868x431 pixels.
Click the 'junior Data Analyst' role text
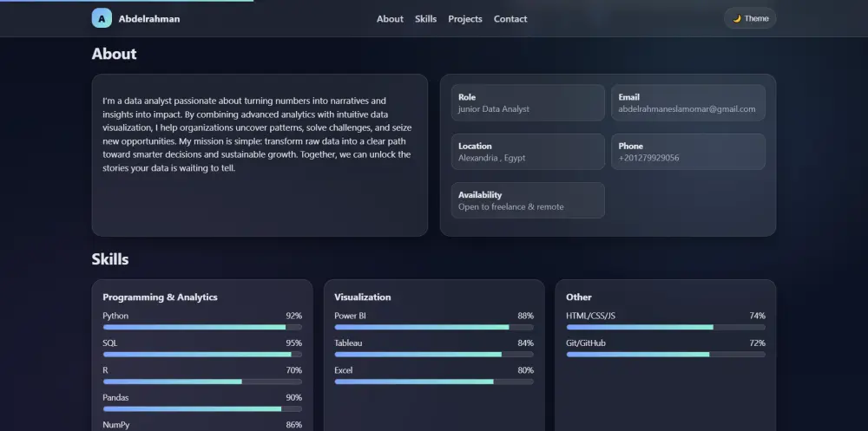click(x=494, y=109)
